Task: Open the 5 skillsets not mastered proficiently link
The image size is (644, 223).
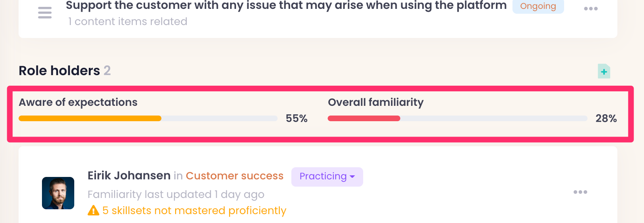Action: click(194, 210)
